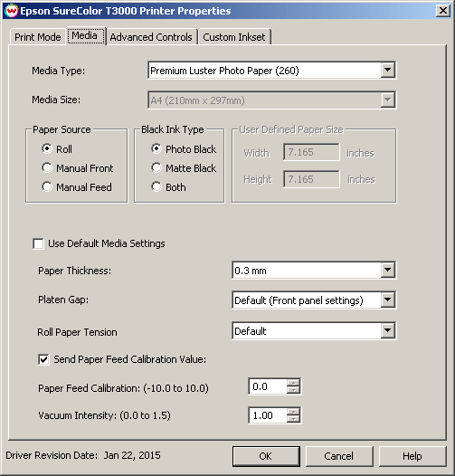Viewport: 455px width, 476px height.
Task: Click the Cancel button
Action: coord(339,456)
